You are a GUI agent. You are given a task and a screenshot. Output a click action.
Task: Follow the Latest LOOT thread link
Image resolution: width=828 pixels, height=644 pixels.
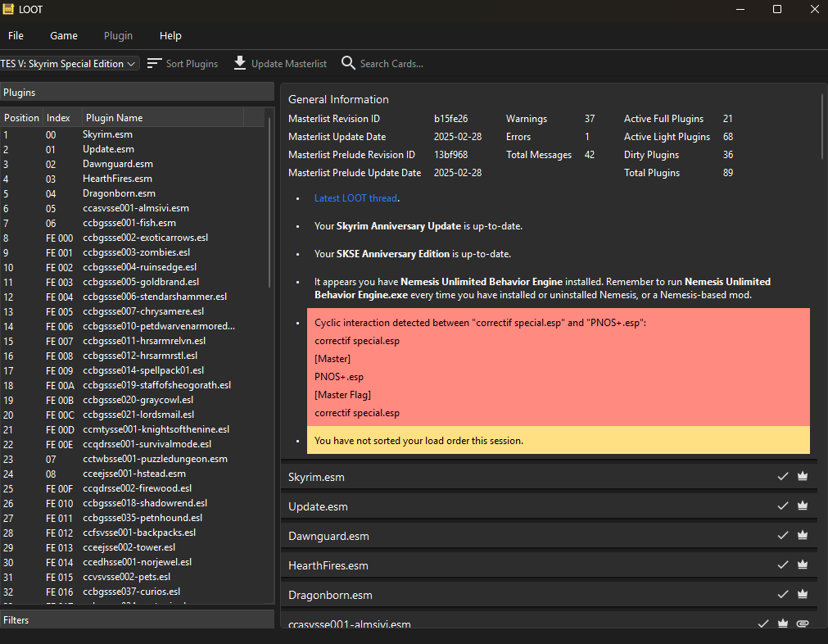click(355, 198)
